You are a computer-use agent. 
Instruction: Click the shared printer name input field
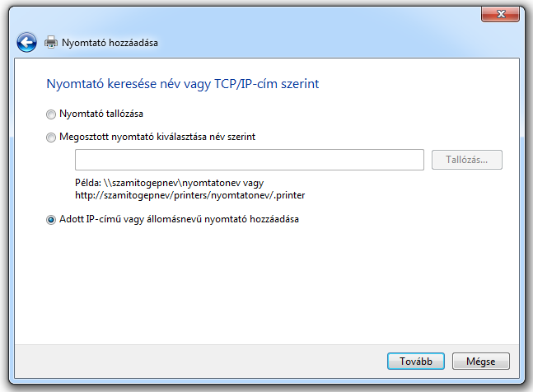click(x=250, y=160)
